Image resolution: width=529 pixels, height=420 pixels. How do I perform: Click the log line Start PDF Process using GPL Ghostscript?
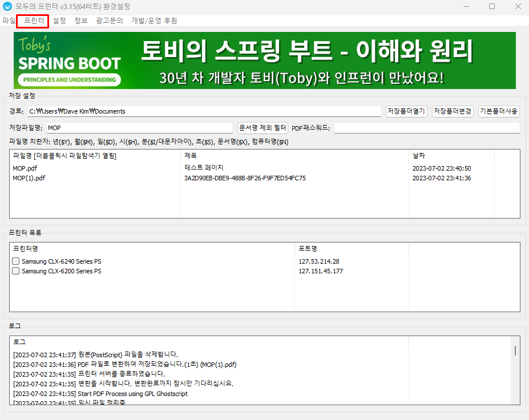click(x=100, y=393)
